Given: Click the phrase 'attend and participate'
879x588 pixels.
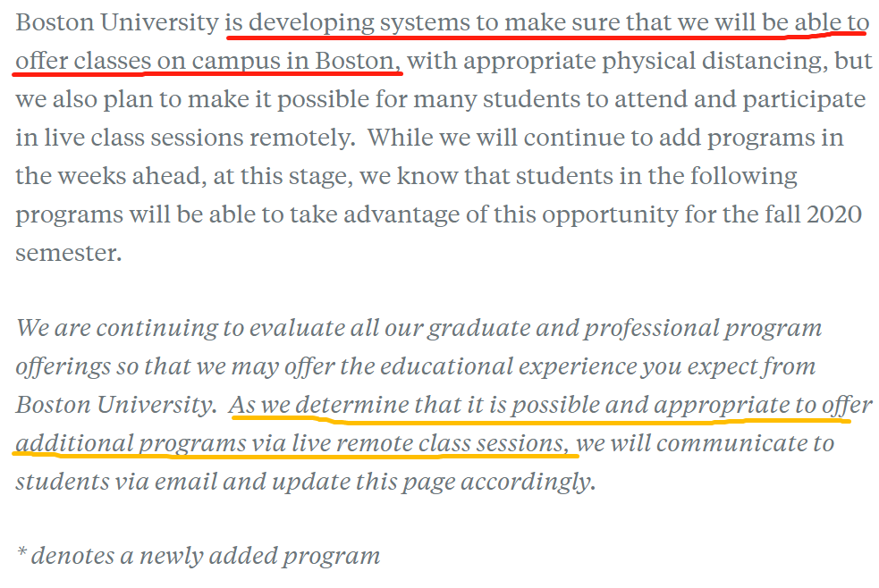Looking at the screenshot, I should (740, 100).
